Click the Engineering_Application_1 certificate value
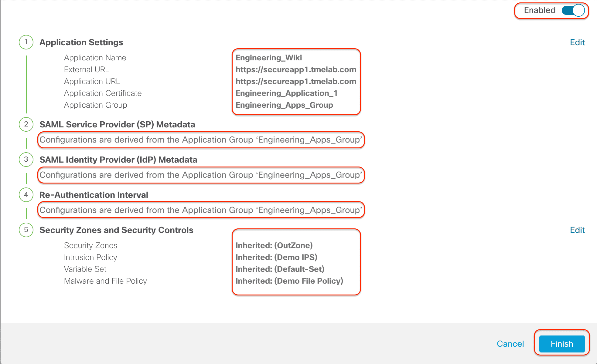Screen dimensions: 597x364 pyautogui.click(x=286, y=93)
